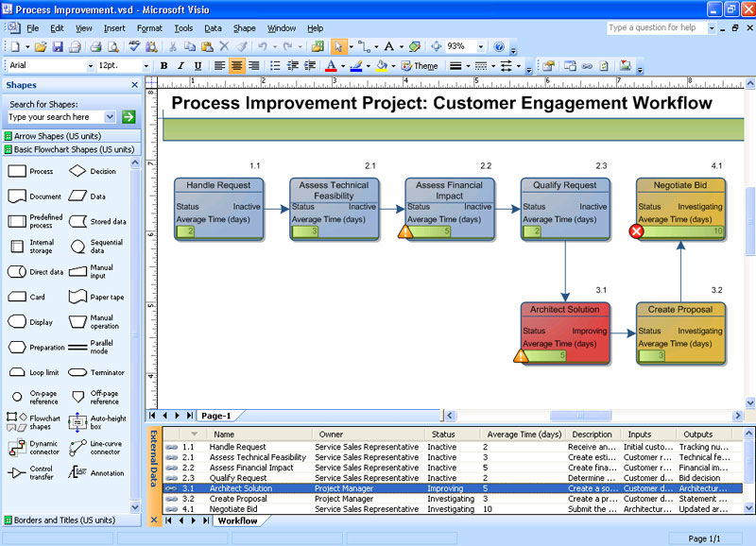Choose the Decision flowchart shape
The height and width of the screenshot is (546, 756).
[77, 172]
